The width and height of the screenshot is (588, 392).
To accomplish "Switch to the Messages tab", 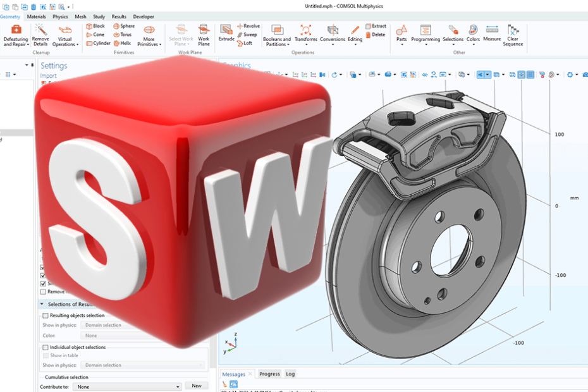I will [x=233, y=374].
